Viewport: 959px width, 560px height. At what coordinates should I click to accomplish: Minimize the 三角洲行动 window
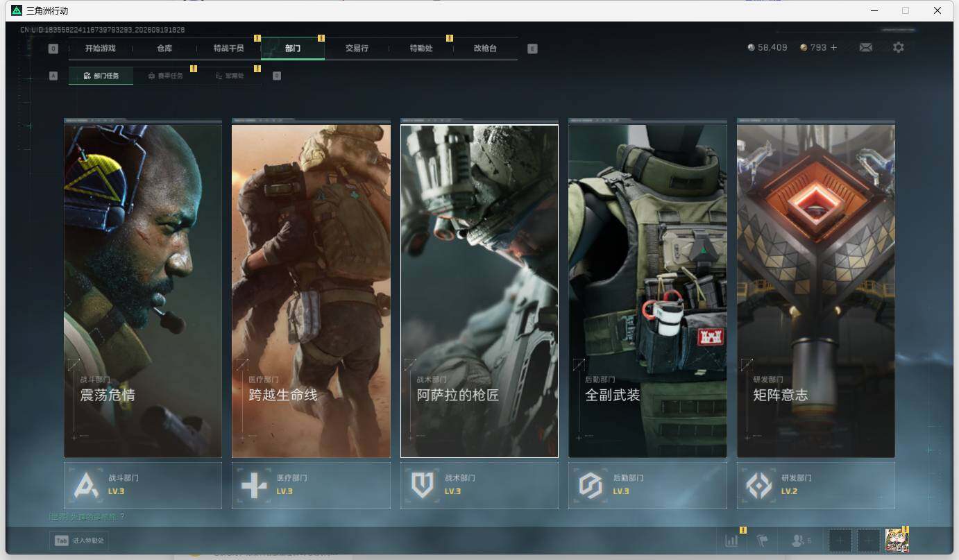(874, 10)
